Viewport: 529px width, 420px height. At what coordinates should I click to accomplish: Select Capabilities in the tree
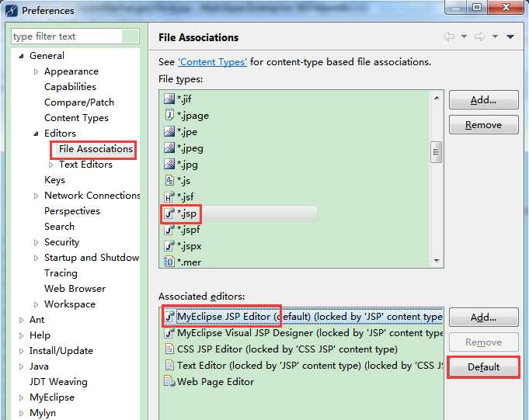(70, 87)
